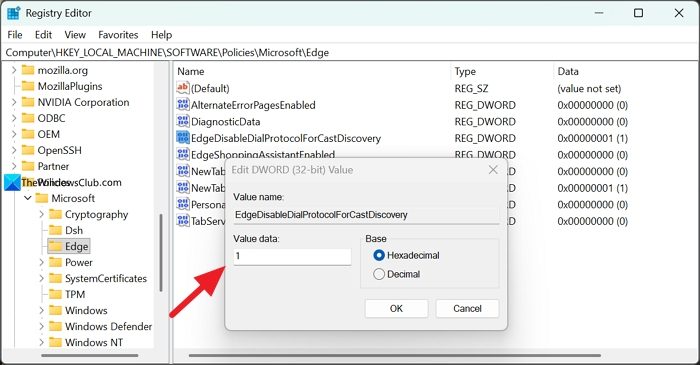Click the EdgeShoppingAssistantEnabled DWORD icon

(x=183, y=154)
